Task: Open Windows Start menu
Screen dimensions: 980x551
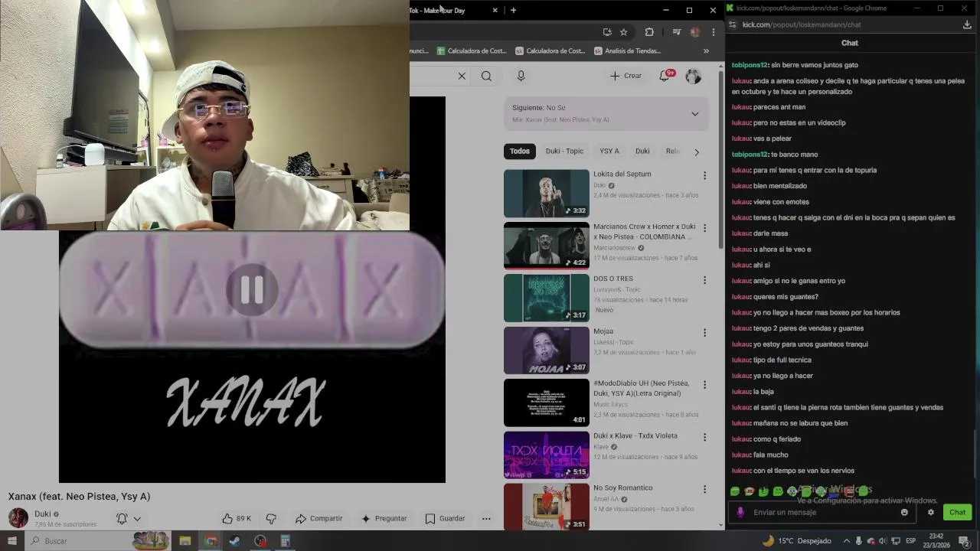Action: (11, 541)
